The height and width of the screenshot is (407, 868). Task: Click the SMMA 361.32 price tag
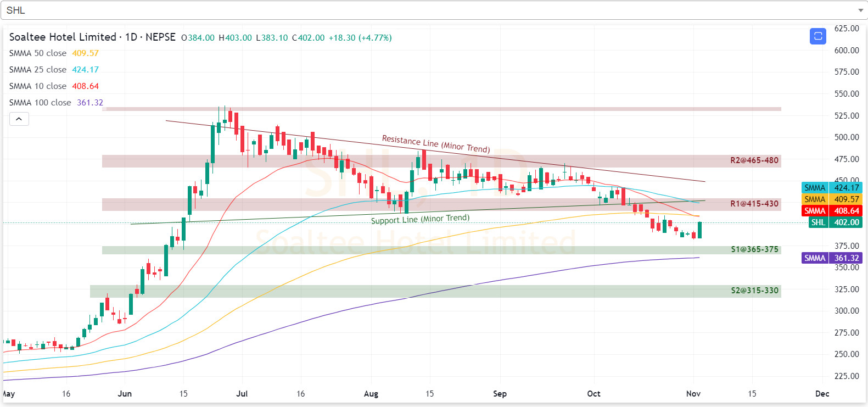832,258
